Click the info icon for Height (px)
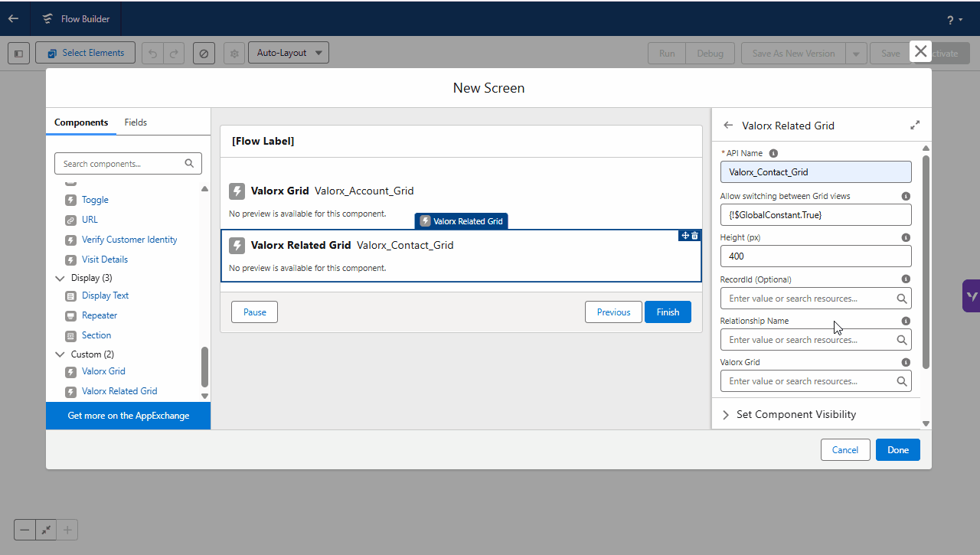 click(x=906, y=237)
